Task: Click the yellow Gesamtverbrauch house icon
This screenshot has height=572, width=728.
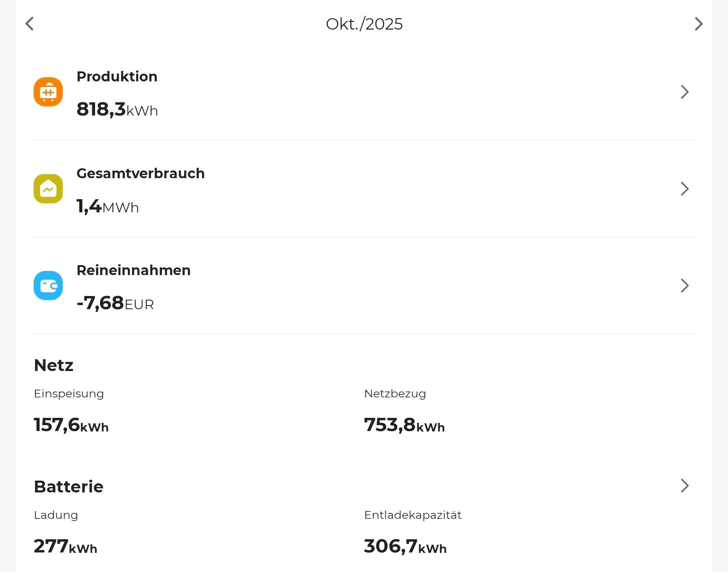Action: tap(48, 189)
